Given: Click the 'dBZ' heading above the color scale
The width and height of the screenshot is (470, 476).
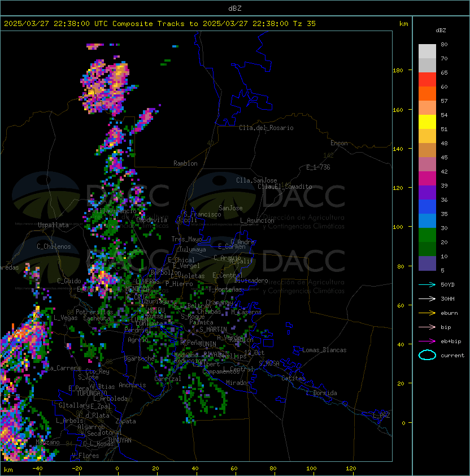Looking at the screenshot, I should 441,31.
